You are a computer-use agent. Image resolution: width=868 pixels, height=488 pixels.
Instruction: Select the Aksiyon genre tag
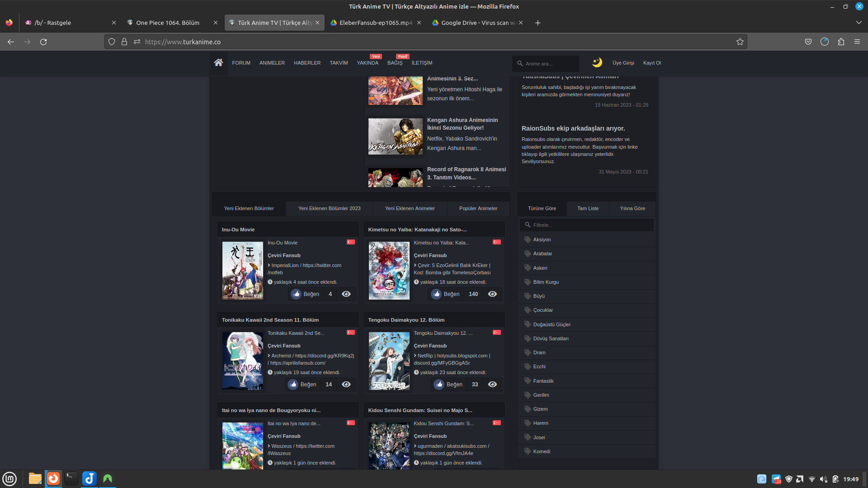click(542, 239)
